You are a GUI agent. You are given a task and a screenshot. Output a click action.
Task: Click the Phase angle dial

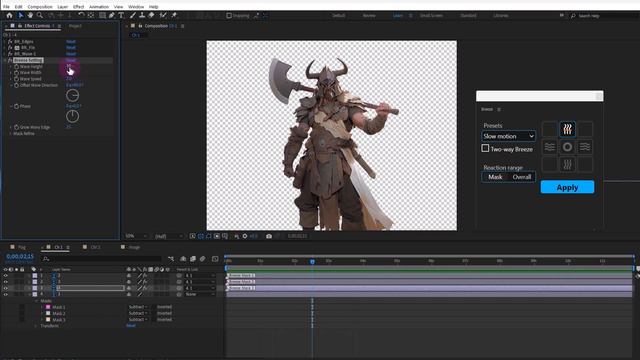73,117
